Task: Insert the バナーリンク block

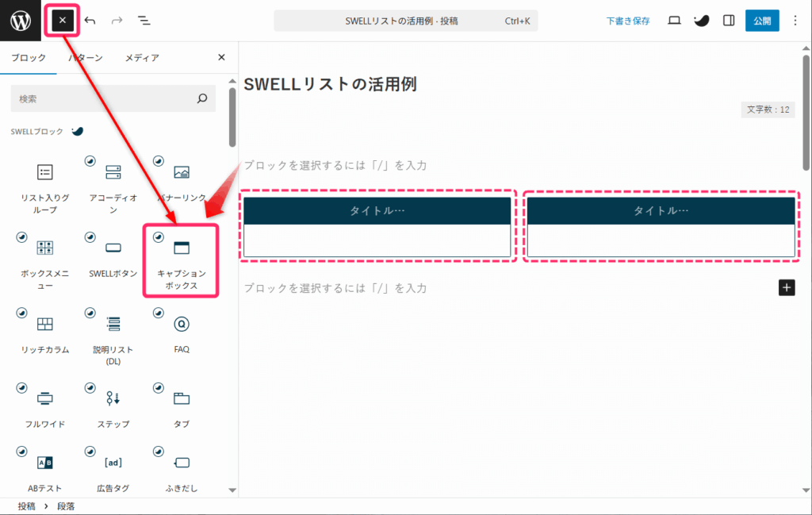Action: [182, 182]
